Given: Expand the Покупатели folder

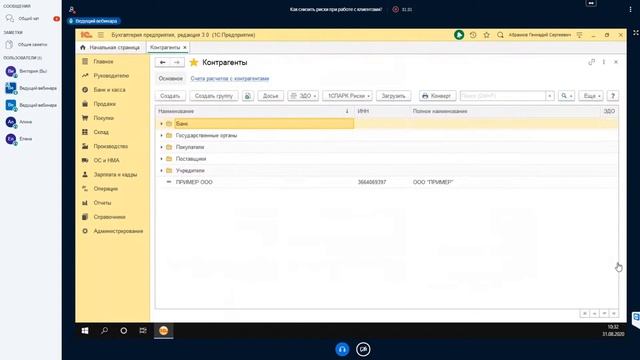Looking at the screenshot, I should pyautogui.click(x=161, y=147).
